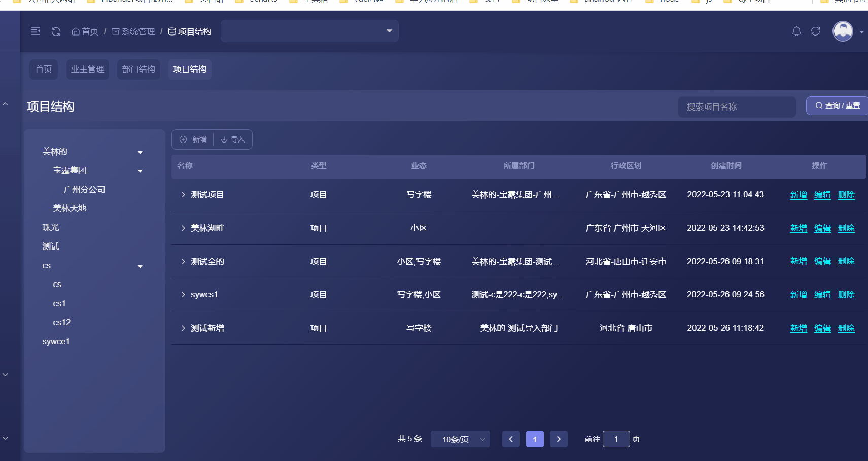The image size is (868, 461).
Task: Open 编辑 for the 美林湖畔 row
Action: point(822,228)
